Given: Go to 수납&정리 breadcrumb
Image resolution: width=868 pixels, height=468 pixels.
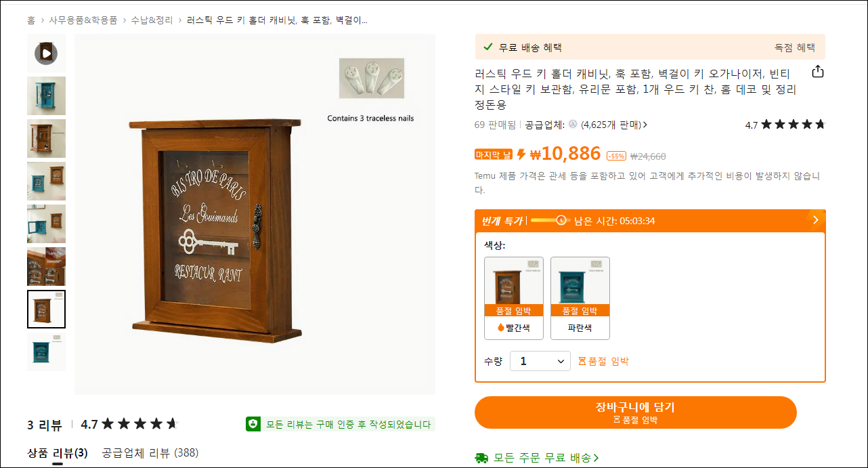Looking at the screenshot, I should tap(152, 20).
